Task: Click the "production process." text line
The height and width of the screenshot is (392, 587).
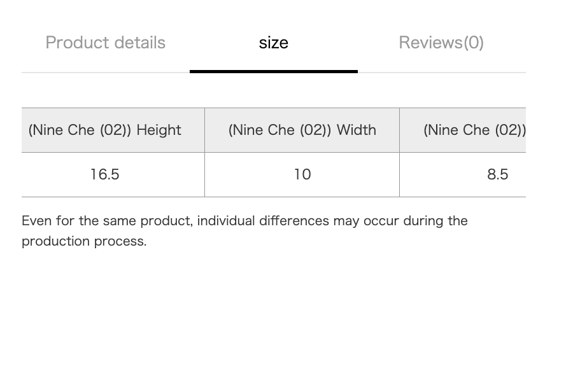Action: coord(84,241)
